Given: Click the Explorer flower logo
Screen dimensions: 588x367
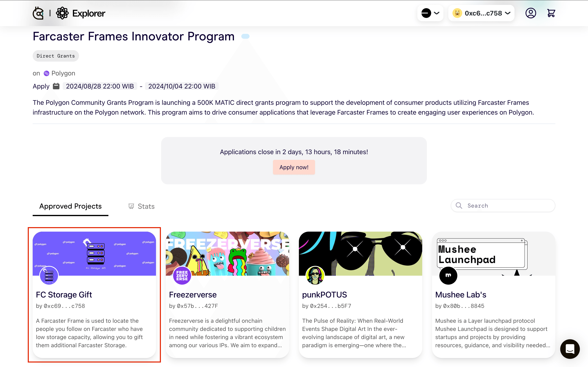Looking at the screenshot, I should point(62,13).
